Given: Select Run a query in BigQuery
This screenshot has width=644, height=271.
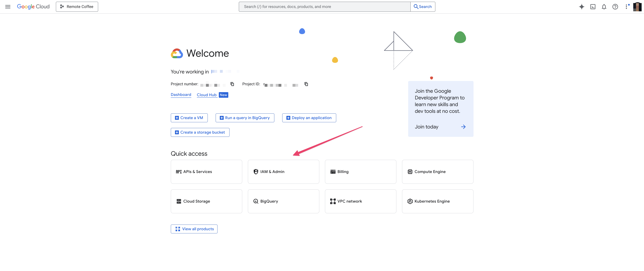Looking at the screenshot, I should (x=245, y=118).
